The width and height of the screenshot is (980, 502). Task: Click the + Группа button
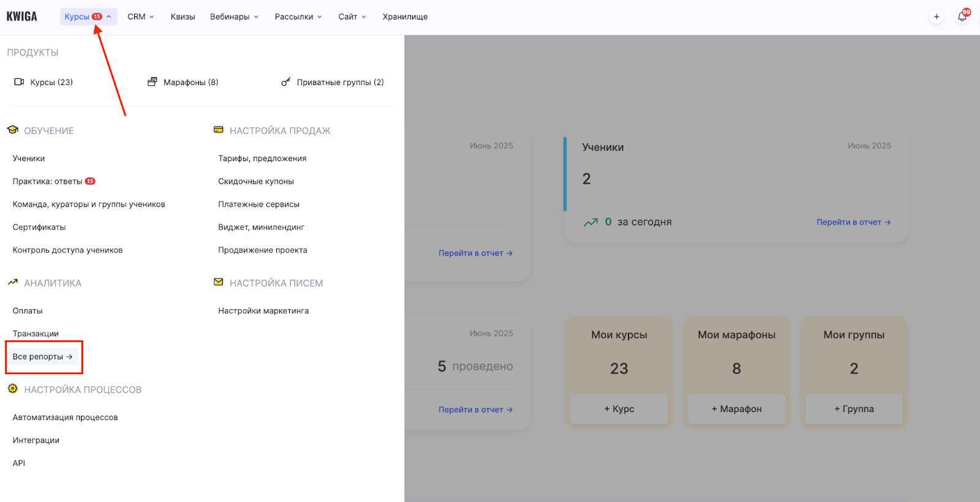(854, 409)
